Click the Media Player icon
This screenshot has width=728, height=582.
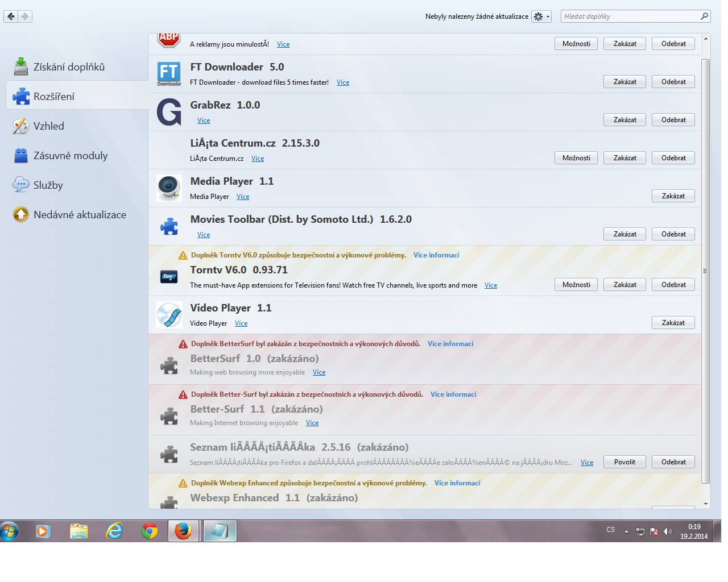tap(169, 188)
